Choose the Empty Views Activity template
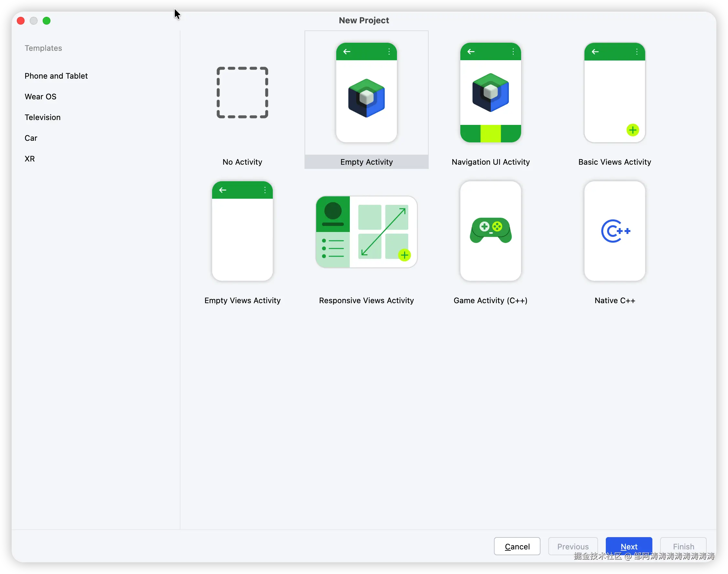The image size is (728, 574). (242, 231)
